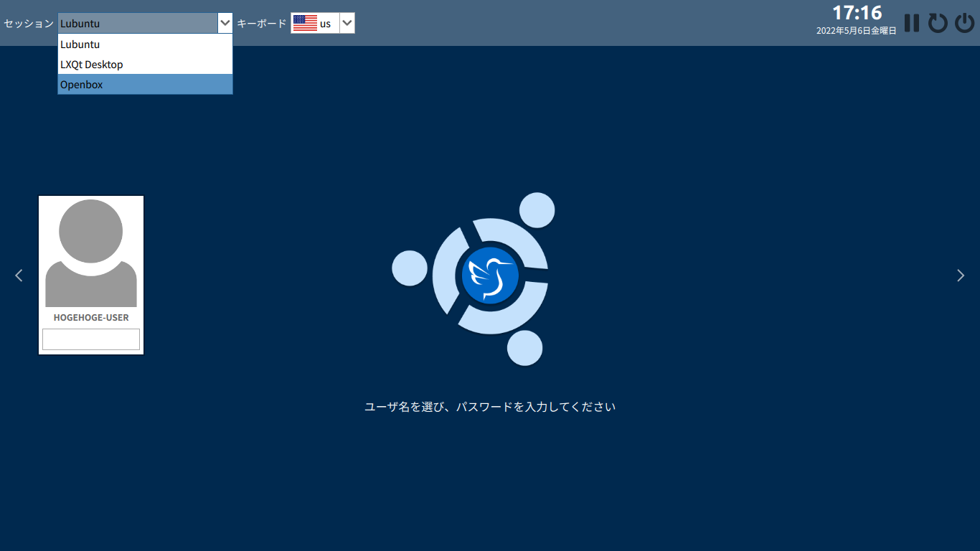The width and height of the screenshot is (980, 551).
Task: Collapse the session dropdown arrow
Action: [225, 23]
